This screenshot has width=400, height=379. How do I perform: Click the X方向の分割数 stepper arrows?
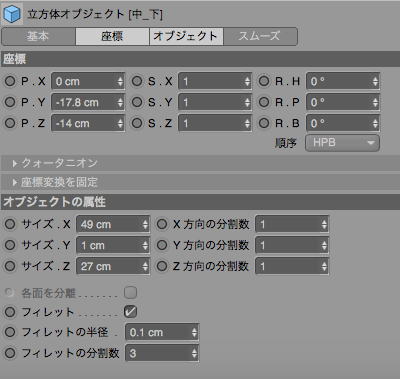[324, 225]
